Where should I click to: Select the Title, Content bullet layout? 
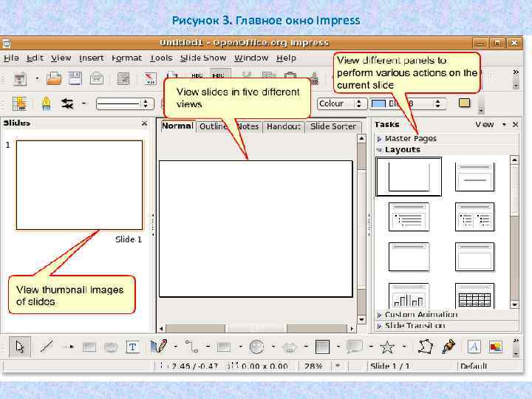coord(409,216)
